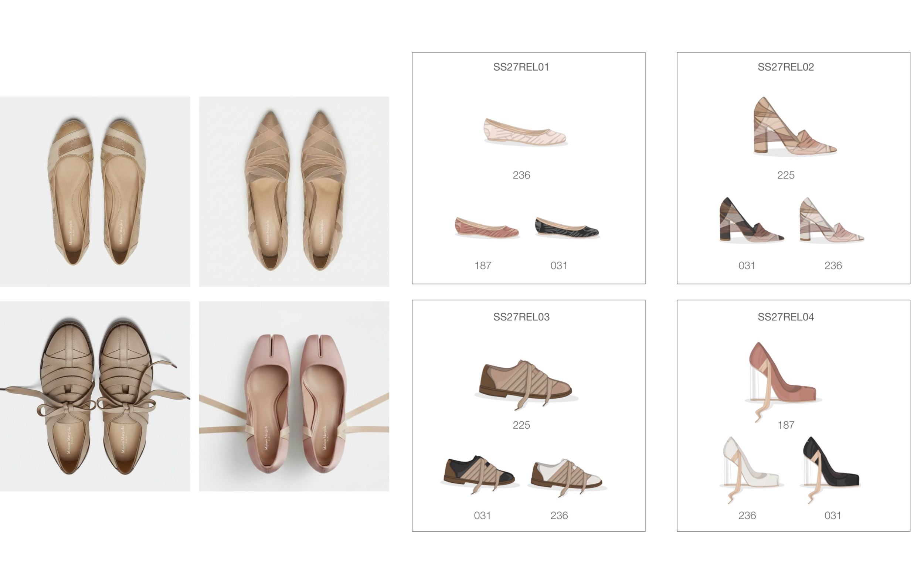Select the white wrapped oxford 236
Viewport: 924px width, 585px height.
[x=566, y=475]
